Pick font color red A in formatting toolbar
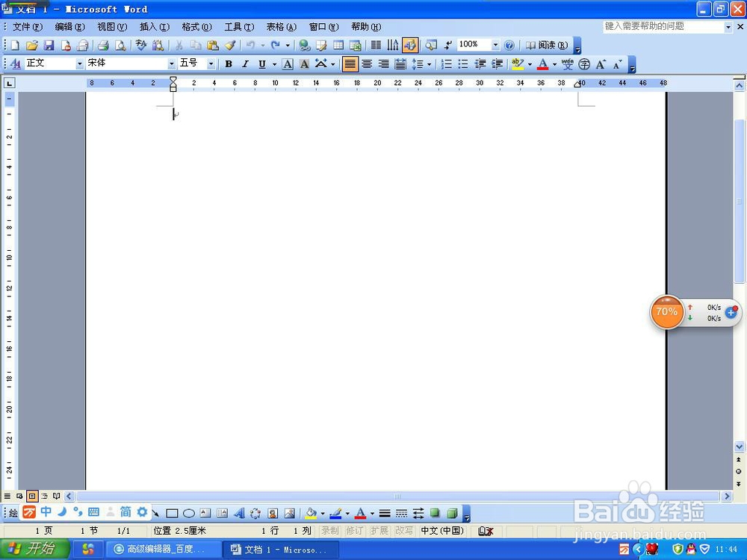The width and height of the screenshot is (747, 560). coord(542,63)
